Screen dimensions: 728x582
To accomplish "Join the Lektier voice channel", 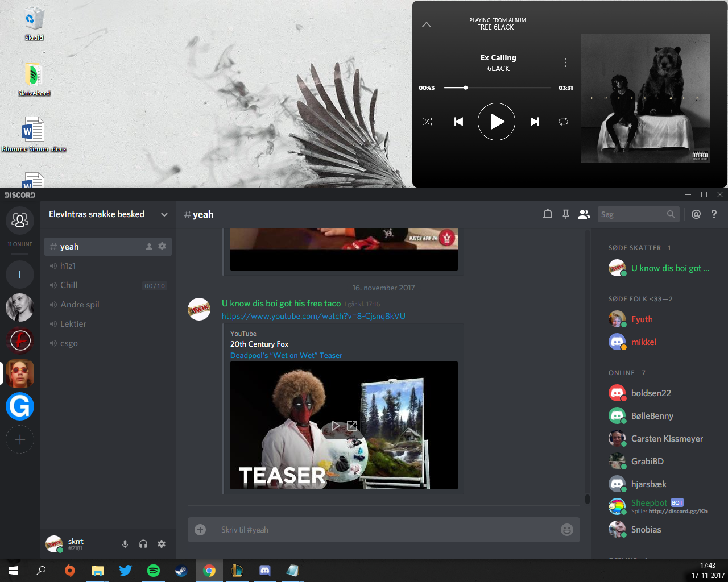I will click(x=108, y=324).
